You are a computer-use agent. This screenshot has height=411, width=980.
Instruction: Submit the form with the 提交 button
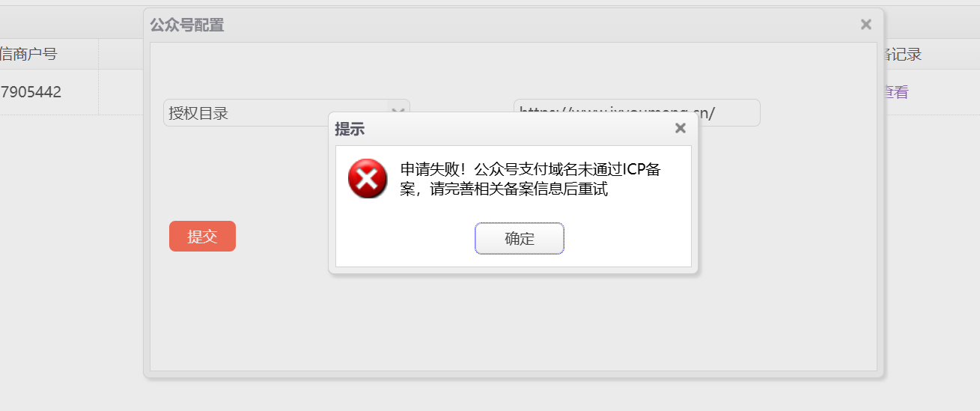click(202, 237)
